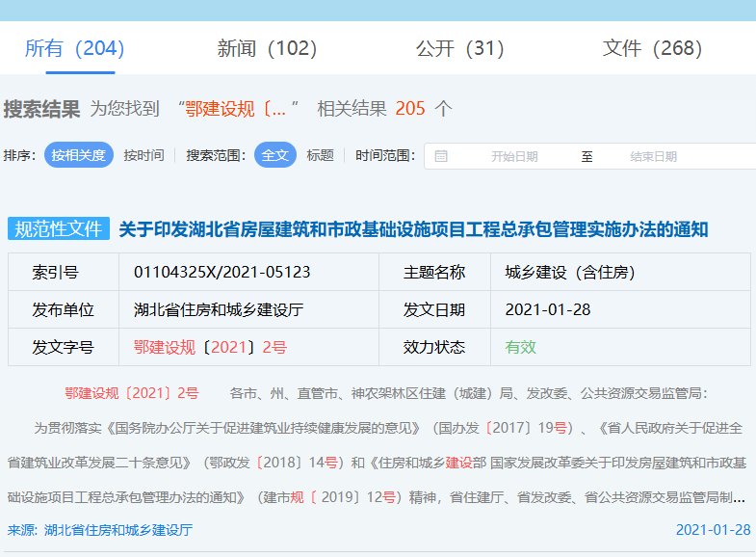Click the 城乡建设（含住房） topic value

click(x=569, y=273)
